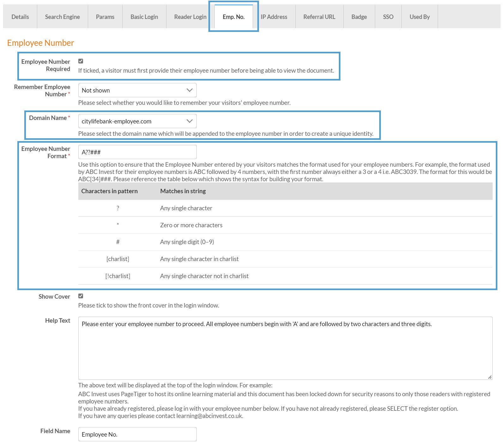This screenshot has width=504, height=447.
Task: Select the Reader Login tab
Action: (190, 17)
